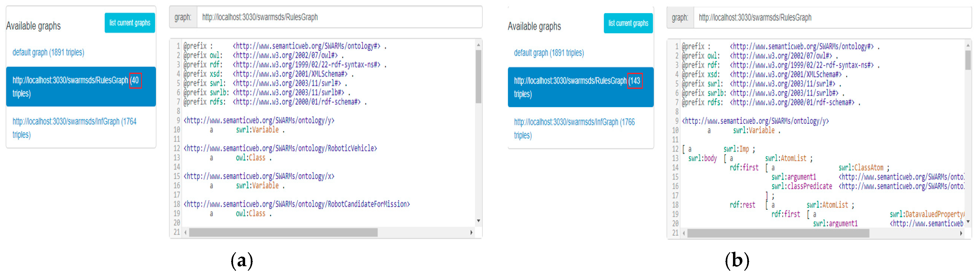Click 'owl:Class' on line 19 in editor (a)
Screen dimensions: 980x278
(x=251, y=213)
